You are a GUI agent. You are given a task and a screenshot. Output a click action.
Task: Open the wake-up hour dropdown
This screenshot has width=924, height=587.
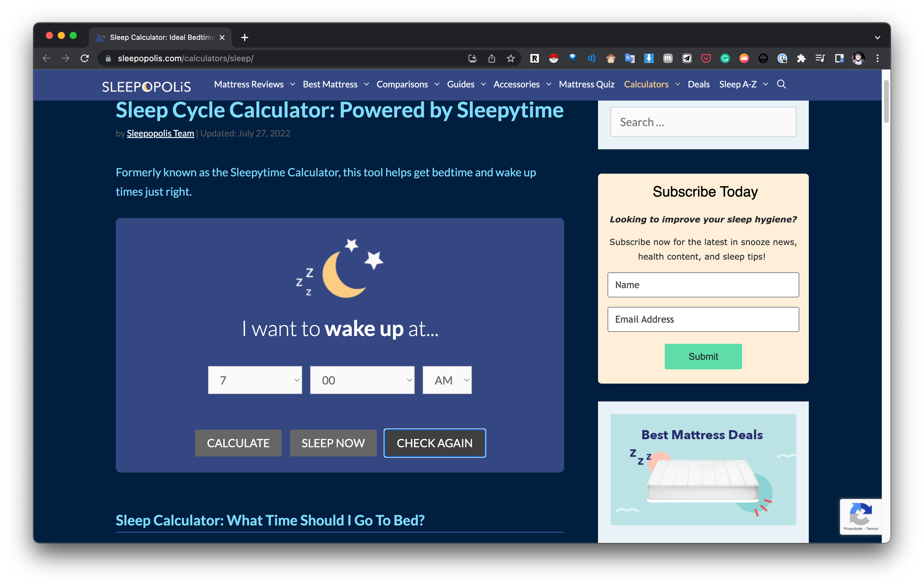pyautogui.click(x=255, y=380)
